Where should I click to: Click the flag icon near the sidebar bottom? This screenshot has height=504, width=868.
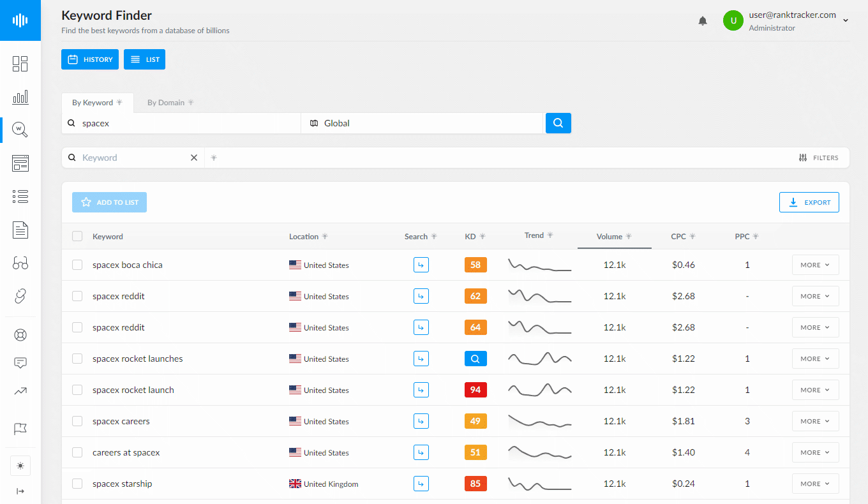(20, 429)
